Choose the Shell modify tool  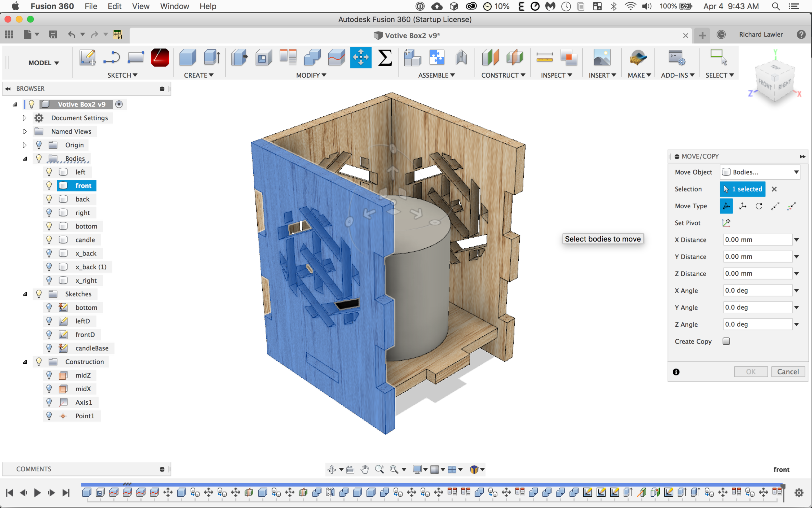[x=263, y=58]
